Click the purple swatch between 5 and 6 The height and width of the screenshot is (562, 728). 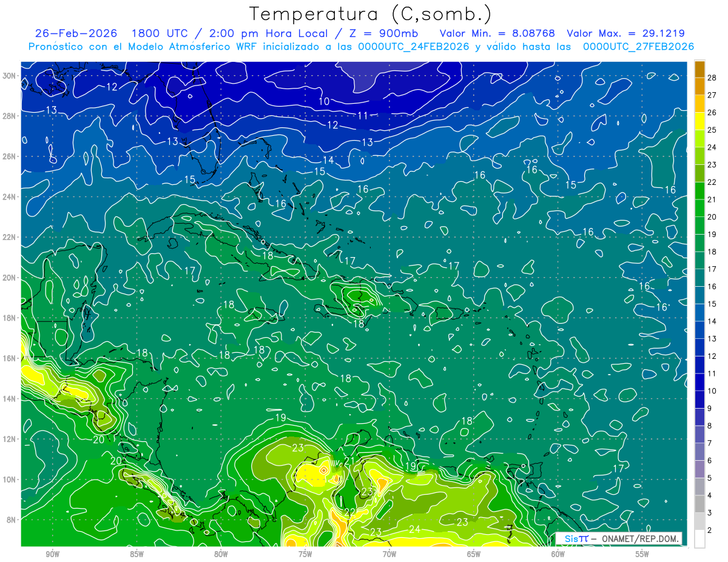[699, 469]
